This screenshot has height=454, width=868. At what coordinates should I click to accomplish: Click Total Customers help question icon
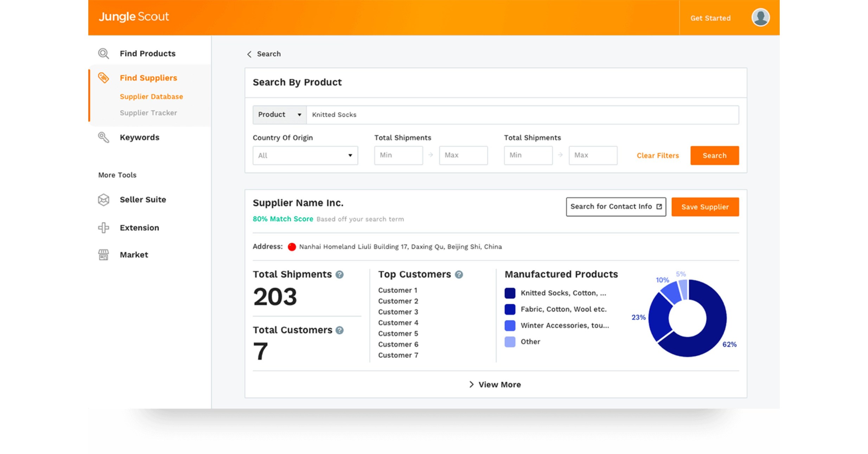339,330
